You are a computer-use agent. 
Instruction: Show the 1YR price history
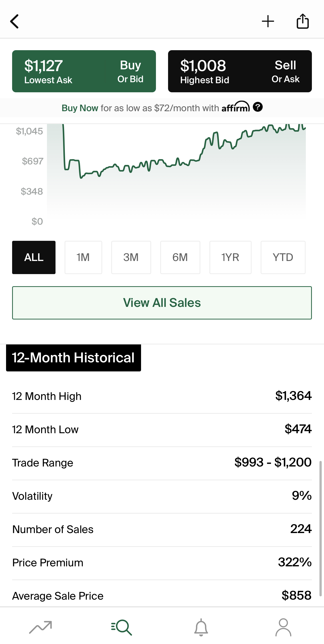point(230,257)
